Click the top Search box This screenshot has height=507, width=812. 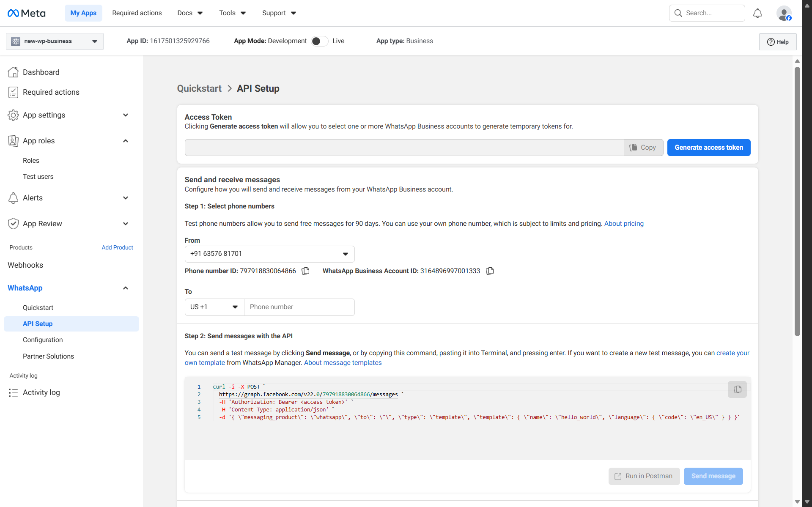coord(707,13)
